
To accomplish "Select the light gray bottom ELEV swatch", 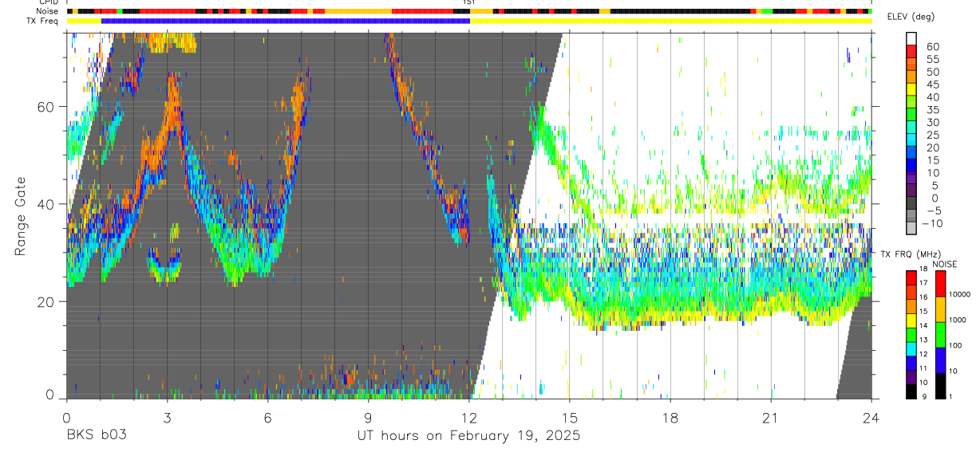I will point(911,229).
